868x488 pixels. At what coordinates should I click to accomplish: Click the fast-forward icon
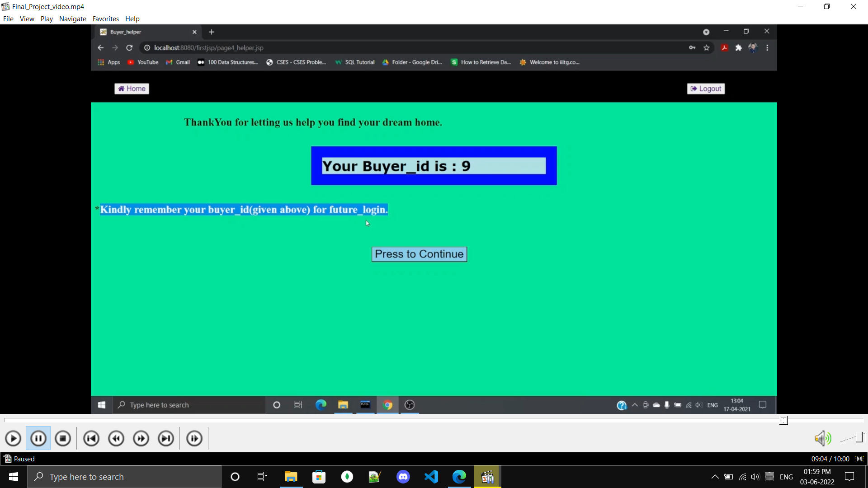141,438
